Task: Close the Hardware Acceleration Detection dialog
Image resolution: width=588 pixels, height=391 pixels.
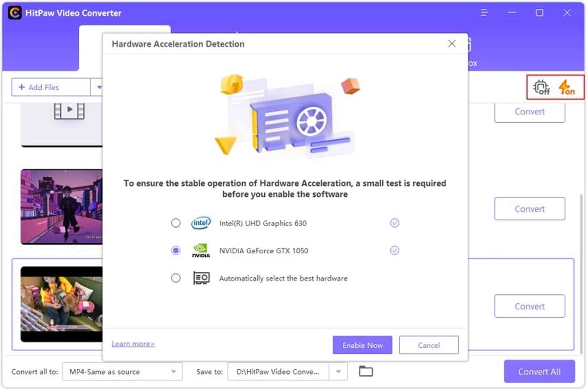Action: tap(452, 44)
